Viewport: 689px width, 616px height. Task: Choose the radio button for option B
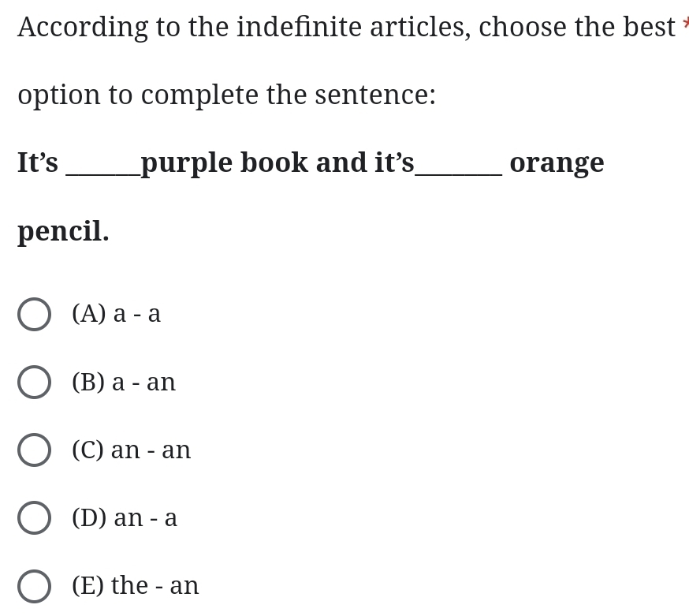pos(34,382)
